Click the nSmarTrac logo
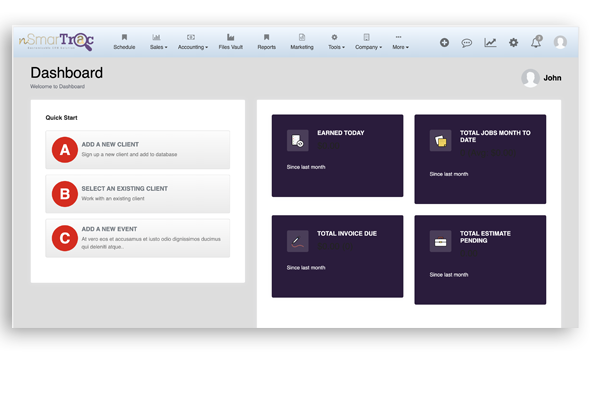The image size is (614, 410). click(56, 41)
